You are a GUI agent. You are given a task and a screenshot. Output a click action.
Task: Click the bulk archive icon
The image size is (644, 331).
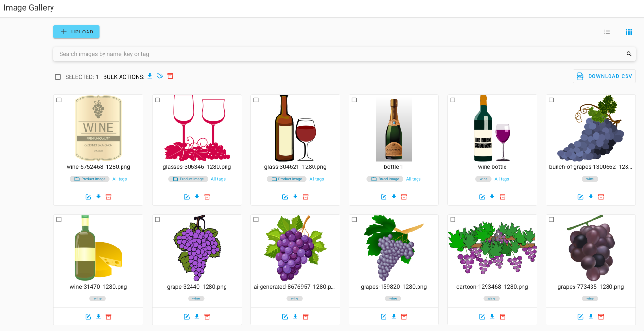coord(170,76)
